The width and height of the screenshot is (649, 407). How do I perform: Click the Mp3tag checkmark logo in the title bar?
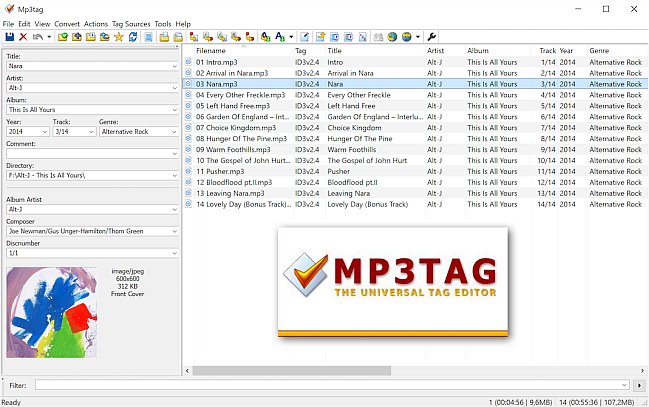pos(9,9)
